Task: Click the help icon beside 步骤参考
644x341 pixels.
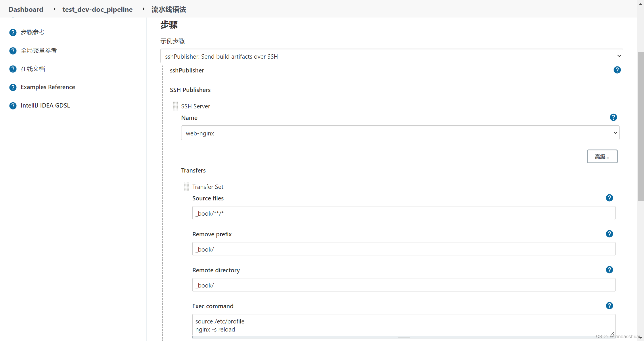Action: [x=13, y=32]
